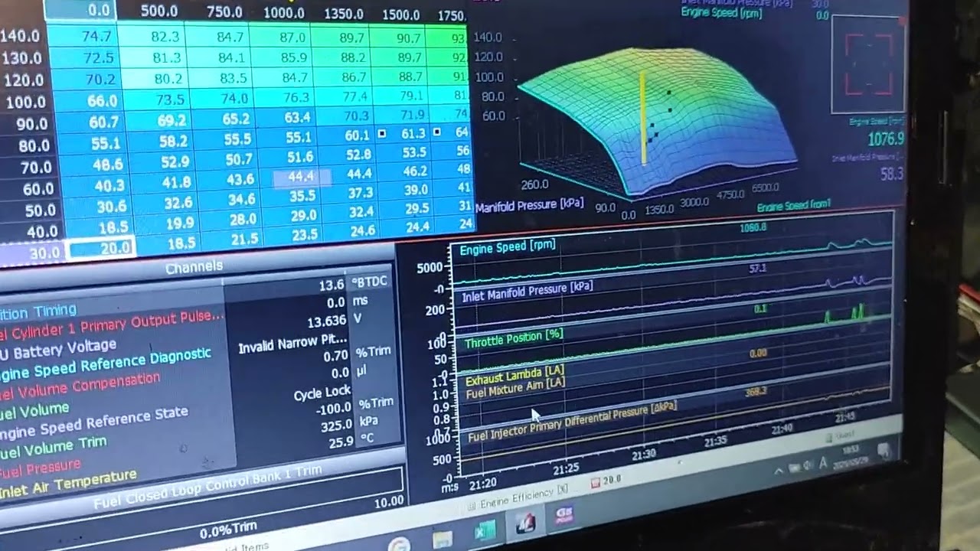
Task: Select the Ignition Timing channel row
Action: (x=38, y=311)
